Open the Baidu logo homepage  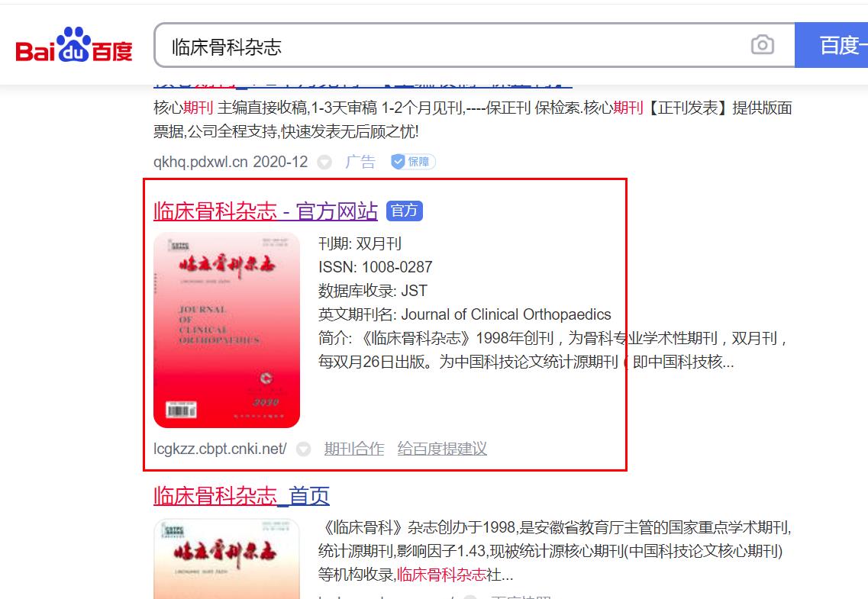click(73, 45)
